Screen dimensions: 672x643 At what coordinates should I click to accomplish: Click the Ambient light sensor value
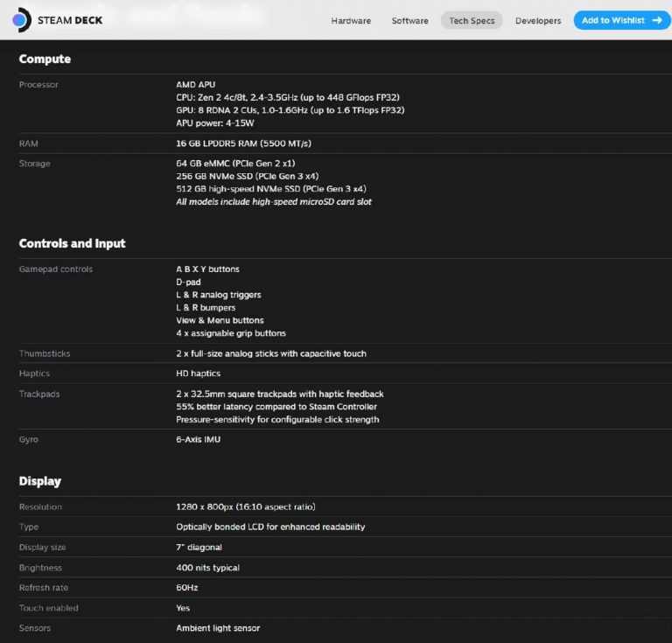tap(218, 628)
